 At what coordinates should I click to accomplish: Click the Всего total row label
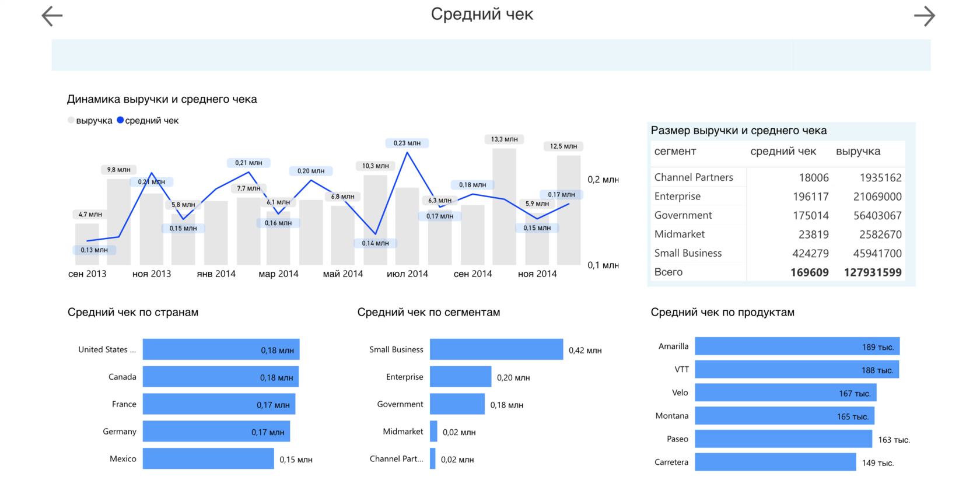pyautogui.click(x=668, y=272)
